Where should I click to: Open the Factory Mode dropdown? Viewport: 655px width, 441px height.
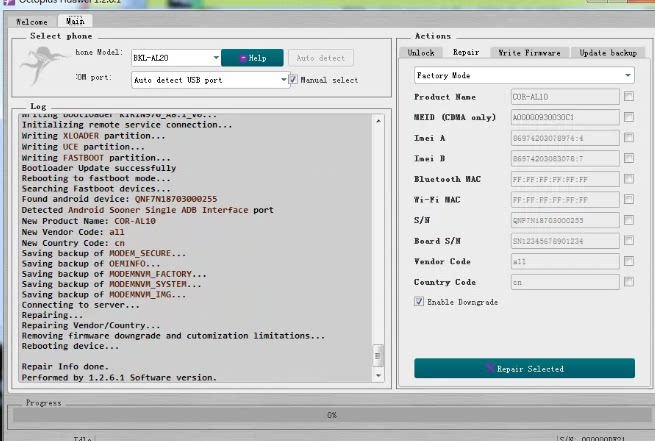point(524,75)
